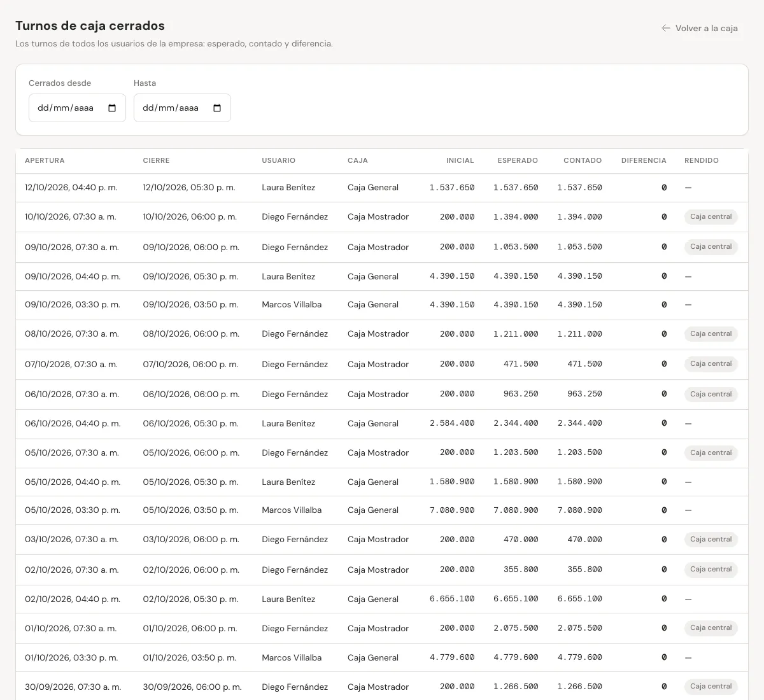Click expected amount 2.344.400 in ESPERADO column

(x=516, y=424)
